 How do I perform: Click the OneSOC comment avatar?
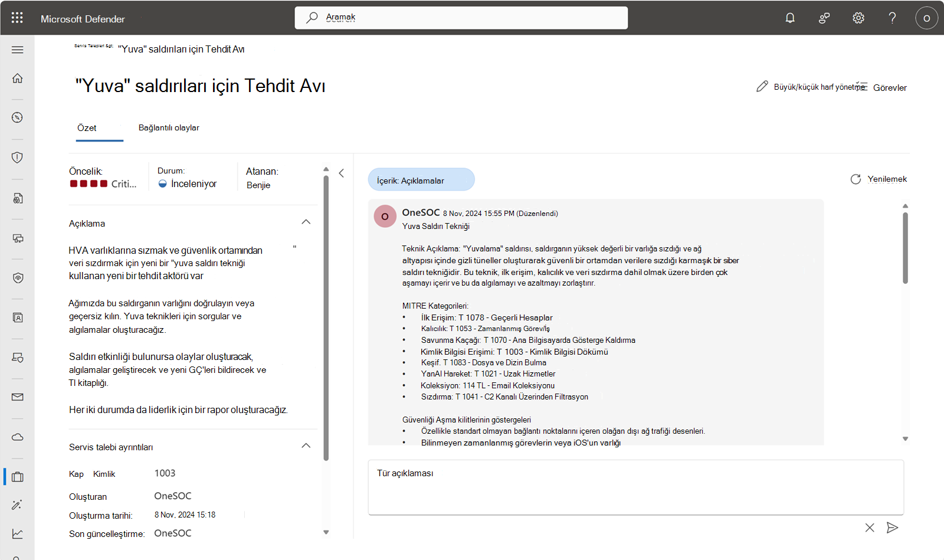click(x=385, y=217)
